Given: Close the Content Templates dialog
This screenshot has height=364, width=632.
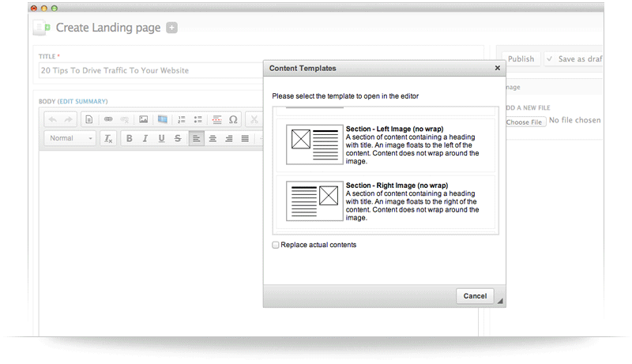Looking at the screenshot, I should 498,68.
